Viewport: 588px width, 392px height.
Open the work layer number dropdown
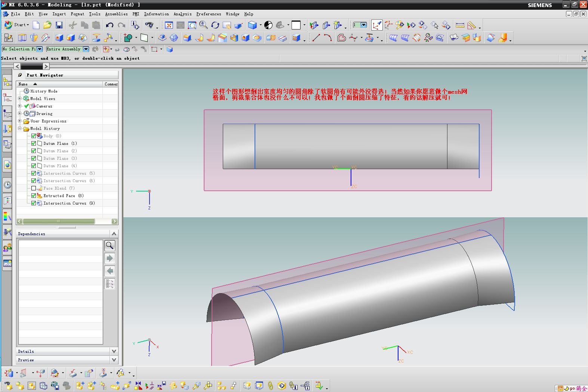click(364, 25)
